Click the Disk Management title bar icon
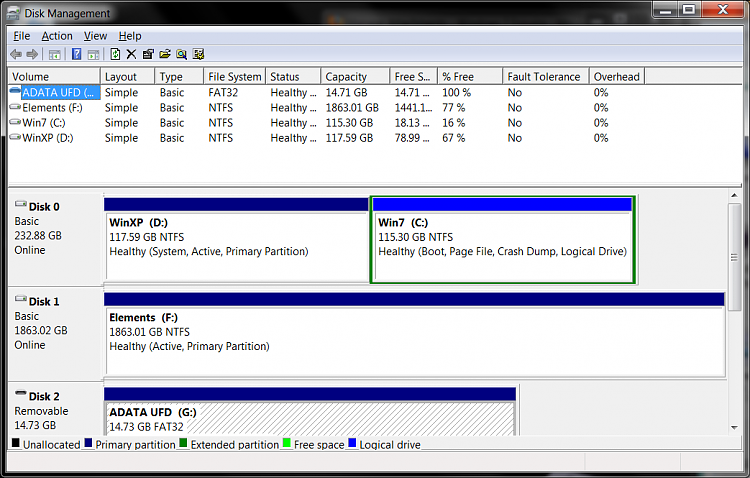This screenshot has width=750, height=478. [x=13, y=13]
